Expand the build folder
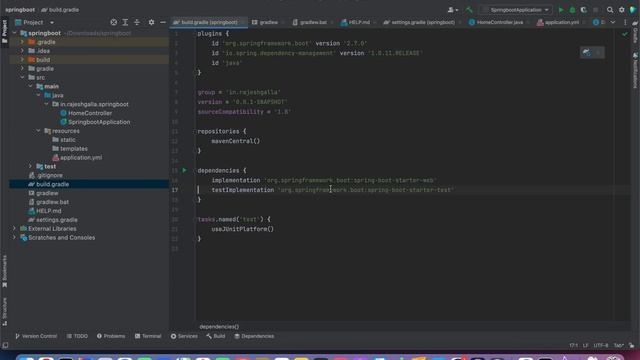This screenshot has height=360, width=640. tap(22, 60)
